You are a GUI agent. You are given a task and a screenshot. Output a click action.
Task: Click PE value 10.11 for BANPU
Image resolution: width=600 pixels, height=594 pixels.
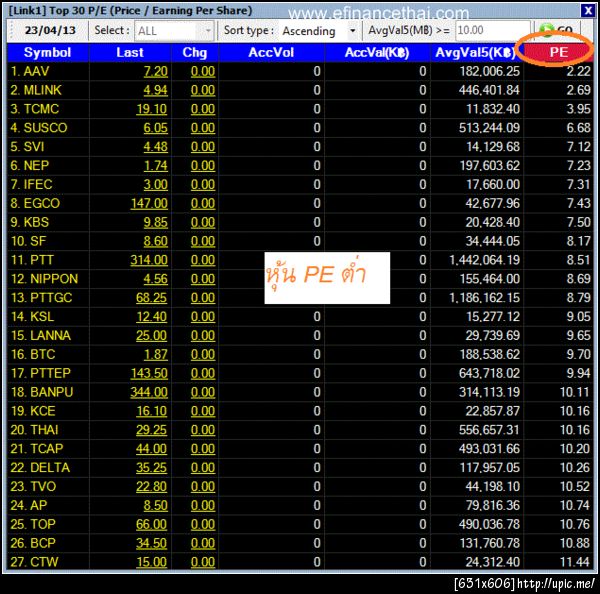pyautogui.click(x=575, y=392)
